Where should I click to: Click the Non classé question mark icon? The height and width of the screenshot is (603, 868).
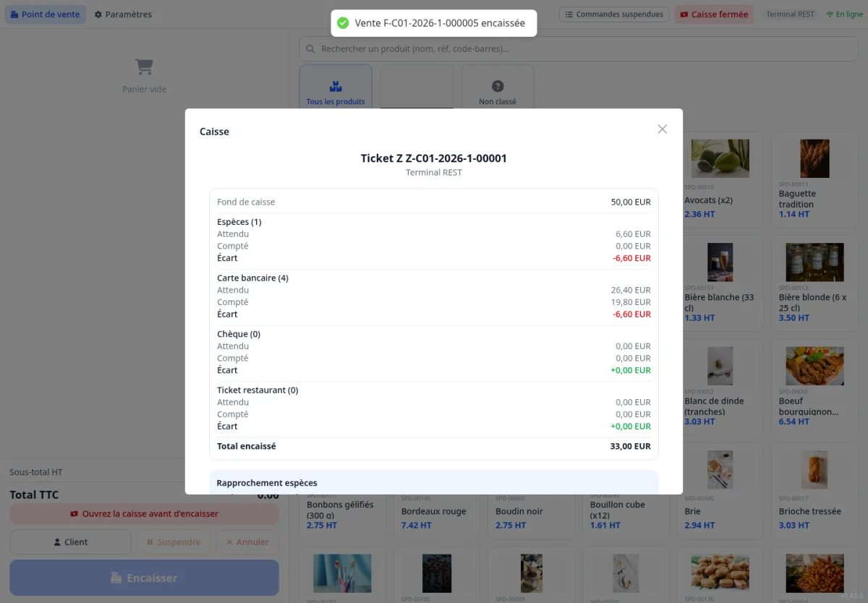[498, 86]
